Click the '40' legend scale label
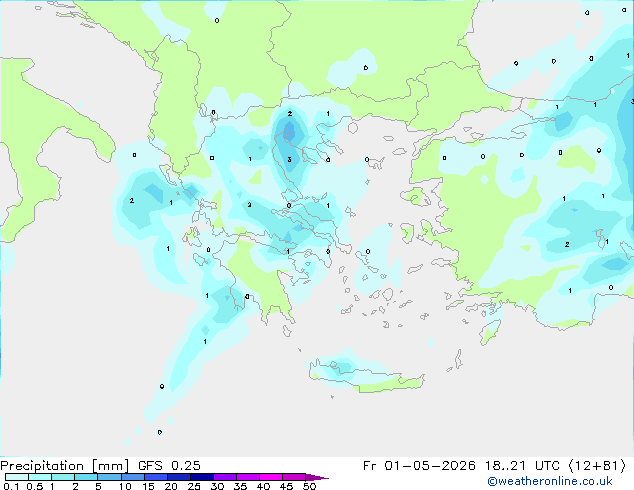This screenshot has height=490, width=634. tap(264, 486)
